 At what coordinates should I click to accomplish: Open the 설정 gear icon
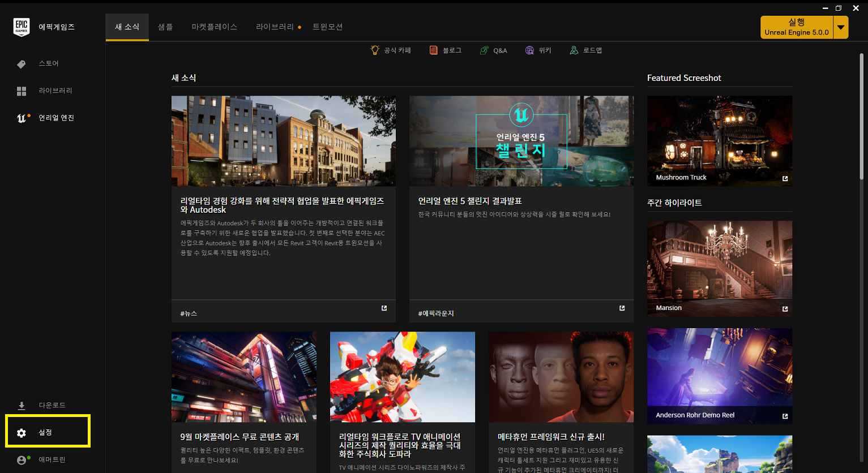[x=22, y=433]
